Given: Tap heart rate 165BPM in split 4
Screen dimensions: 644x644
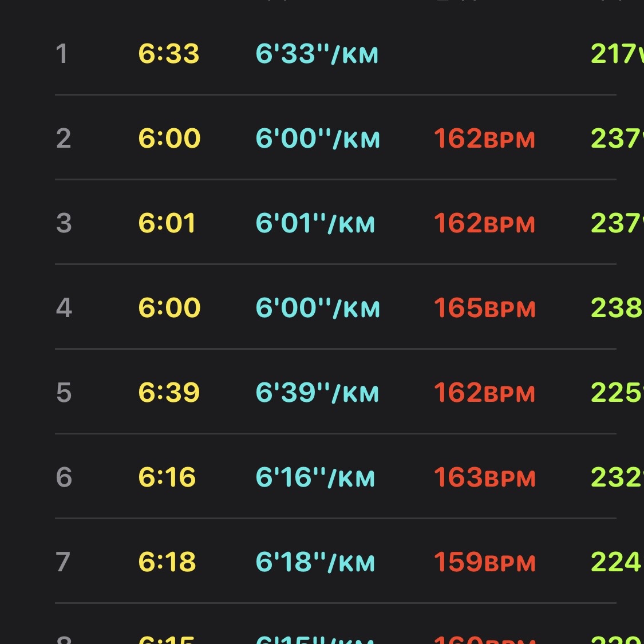Looking at the screenshot, I should click(x=485, y=307).
